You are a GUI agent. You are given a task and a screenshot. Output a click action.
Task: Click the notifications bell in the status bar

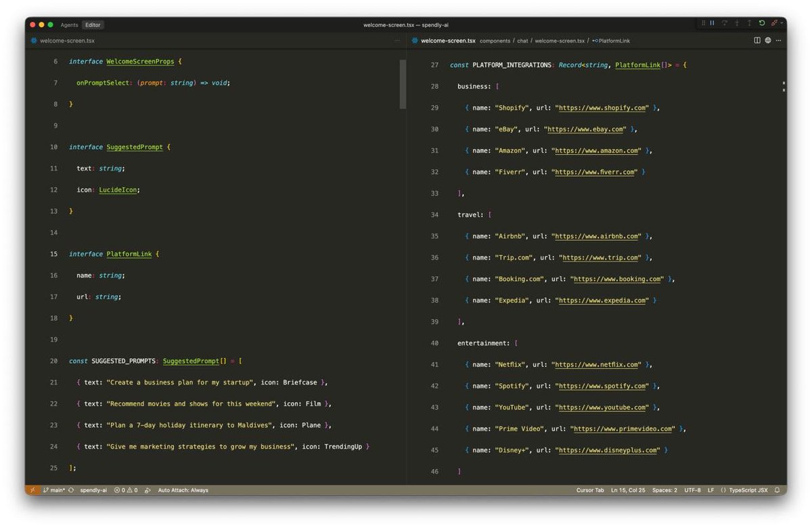pos(777,490)
